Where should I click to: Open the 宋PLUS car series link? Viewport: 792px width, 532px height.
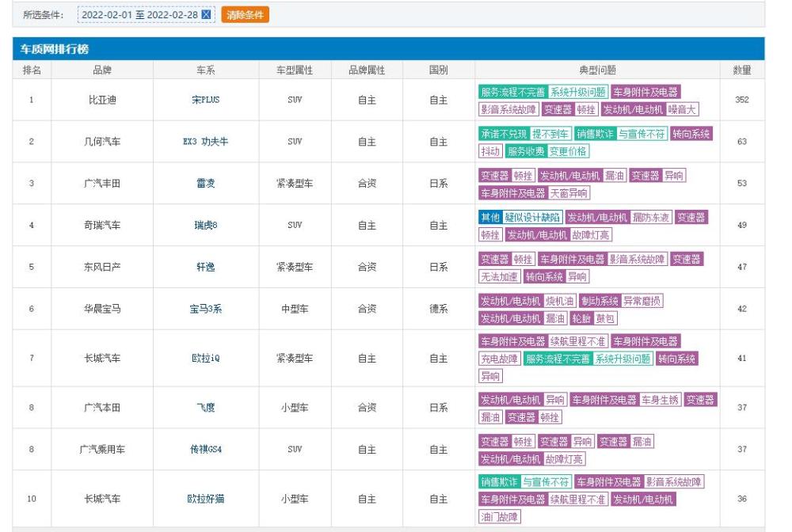point(206,100)
